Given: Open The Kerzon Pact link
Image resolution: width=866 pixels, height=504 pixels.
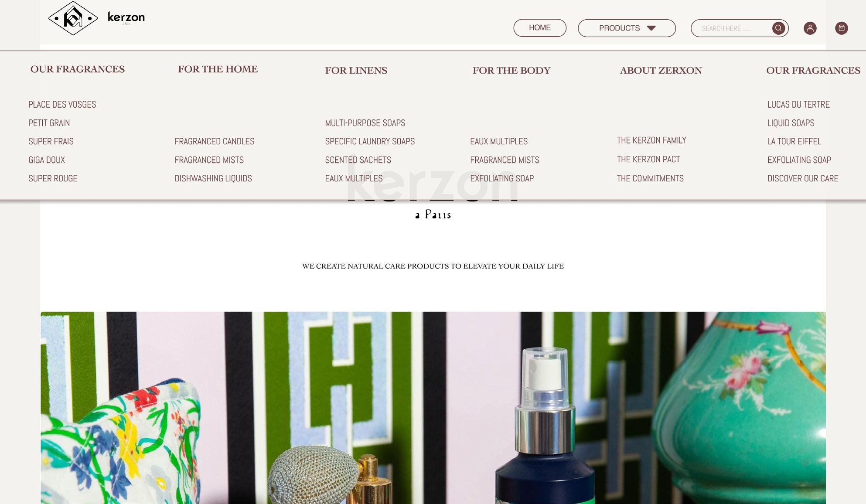Looking at the screenshot, I should (x=648, y=160).
